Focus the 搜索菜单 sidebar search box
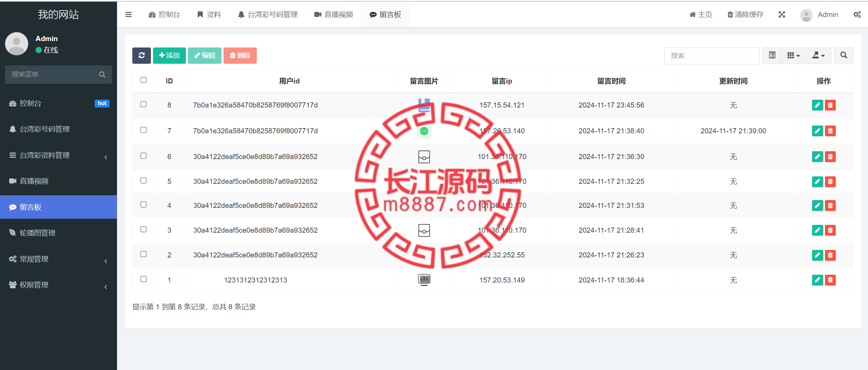Viewport: 868px width, 370px height. (58, 75)
